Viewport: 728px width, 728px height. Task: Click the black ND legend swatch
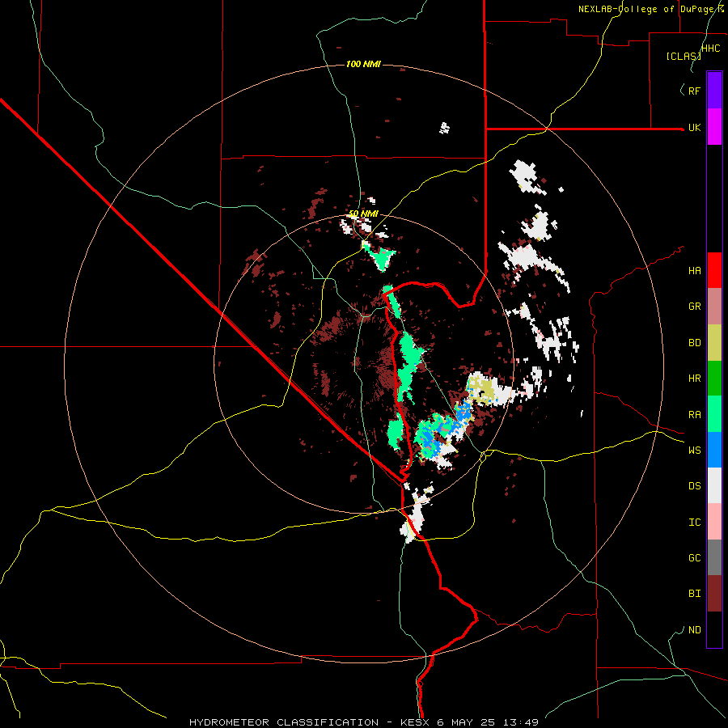tap(714, 629)
